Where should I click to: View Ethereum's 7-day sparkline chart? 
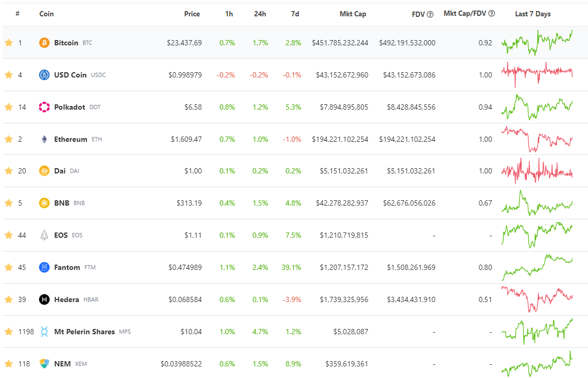click(537, 139)
